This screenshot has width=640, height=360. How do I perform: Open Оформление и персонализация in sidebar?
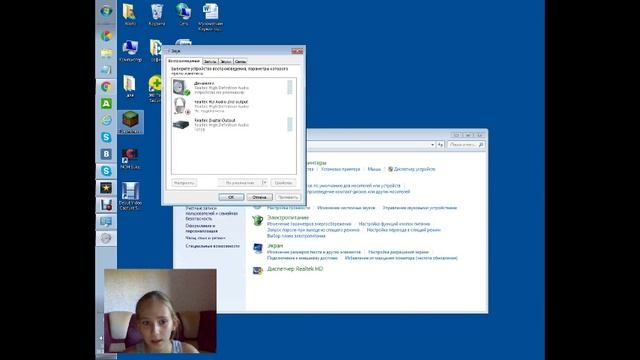click(x=202, y=229)
